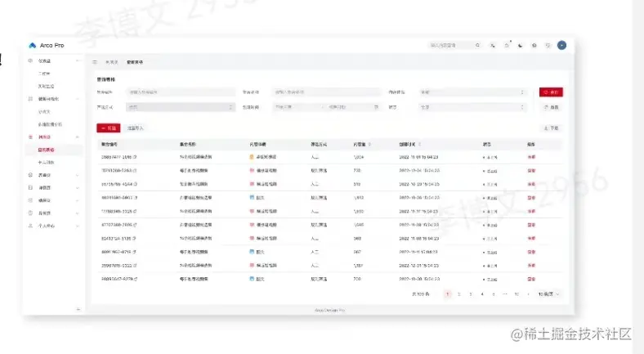Click the start date field in 创建时间

pyautogui.click(x=297, y=107)
